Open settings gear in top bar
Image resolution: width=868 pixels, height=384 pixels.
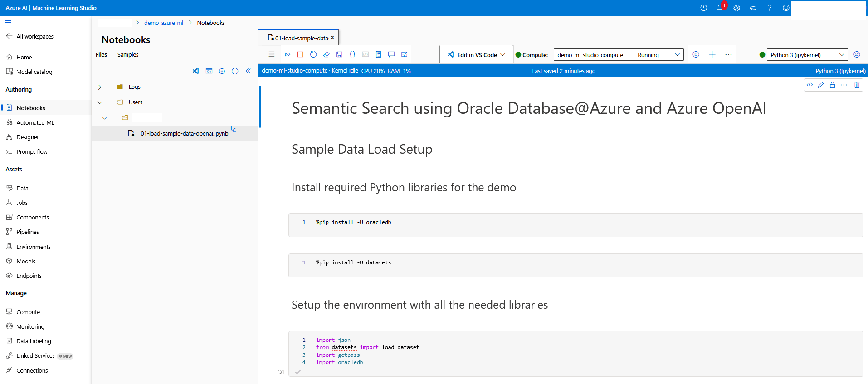[x=736, y=8]
